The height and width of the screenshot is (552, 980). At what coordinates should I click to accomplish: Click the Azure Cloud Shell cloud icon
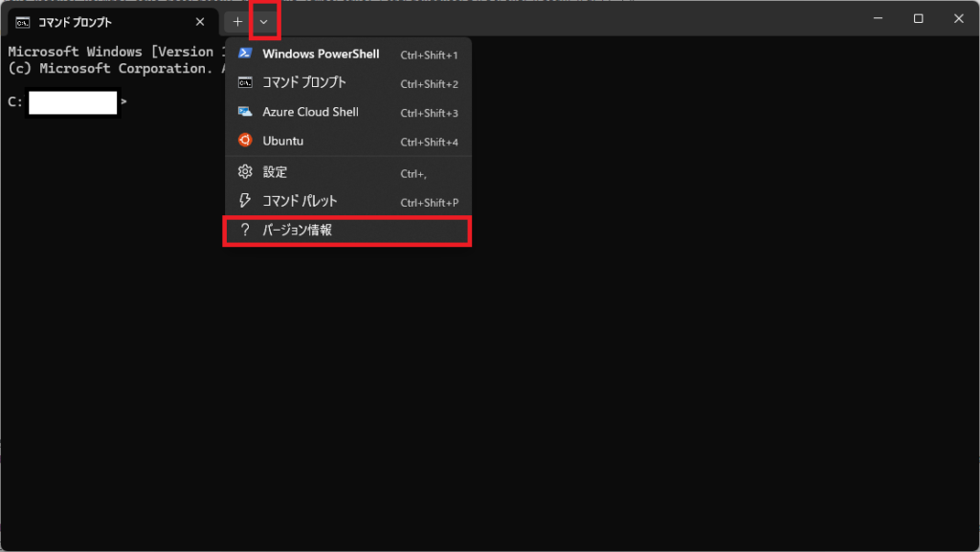tap(245, 112)
